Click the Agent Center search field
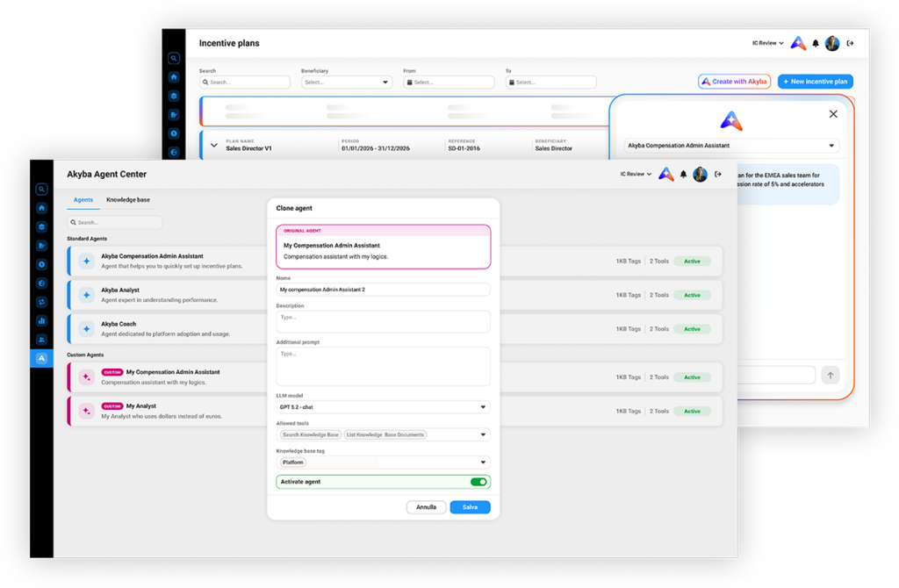Viewport: 899px width, 588px height. tap(115, 222)
